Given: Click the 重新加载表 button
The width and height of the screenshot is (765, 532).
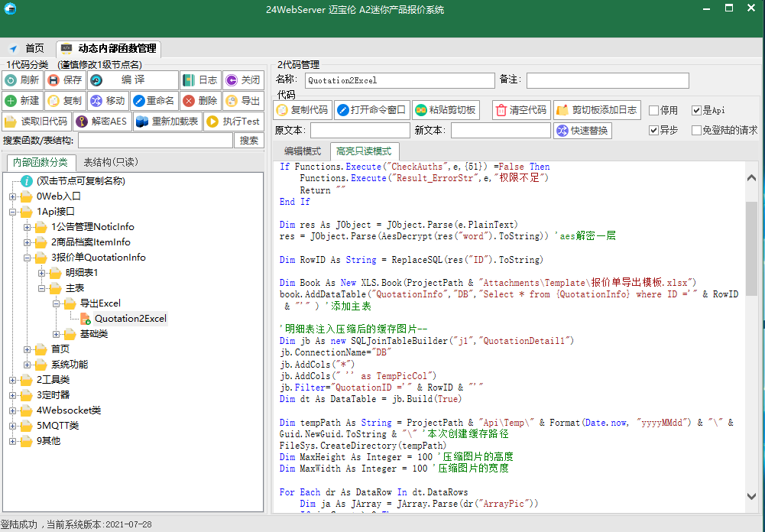Looking at the screenshot, I should [167, 121].
